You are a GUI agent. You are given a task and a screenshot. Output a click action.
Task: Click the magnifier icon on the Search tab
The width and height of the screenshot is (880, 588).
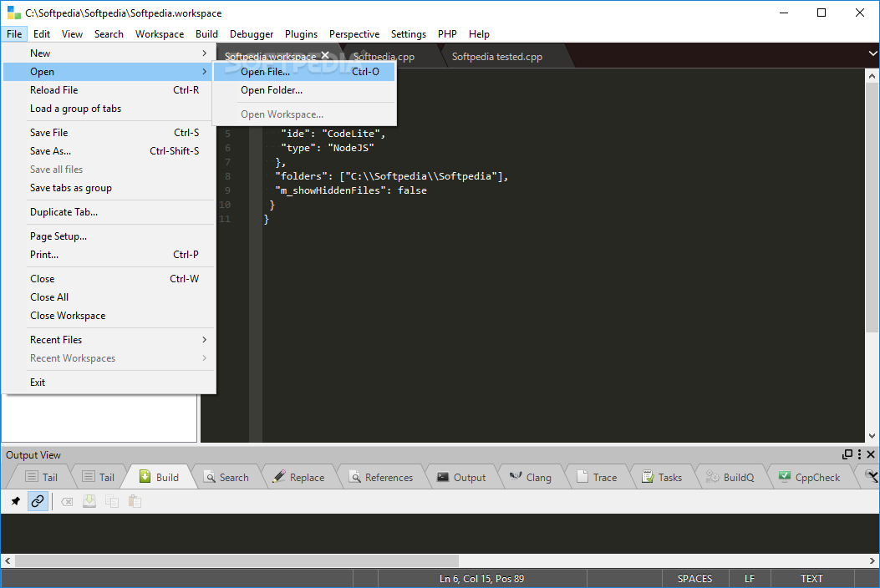coord(209,477)
